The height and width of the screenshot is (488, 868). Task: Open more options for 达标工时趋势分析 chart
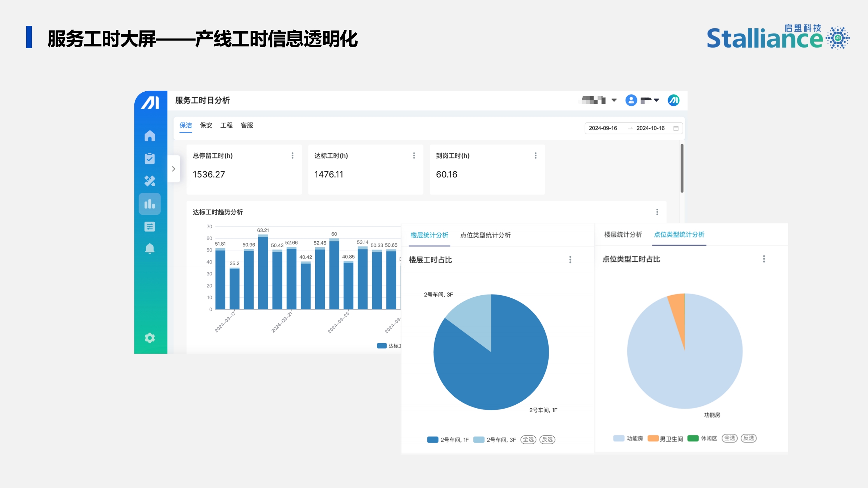(x=657, y=212)
